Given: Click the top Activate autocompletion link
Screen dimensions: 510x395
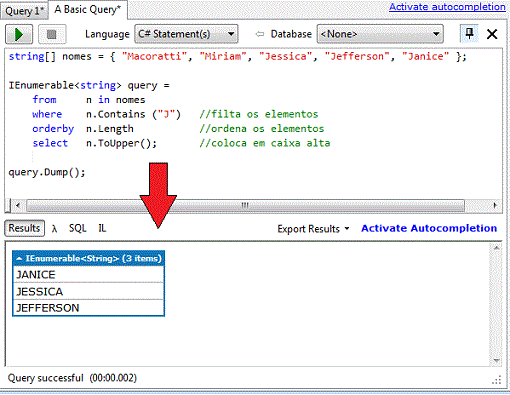Looking at the screenshot, I should [x=447, y=7].
